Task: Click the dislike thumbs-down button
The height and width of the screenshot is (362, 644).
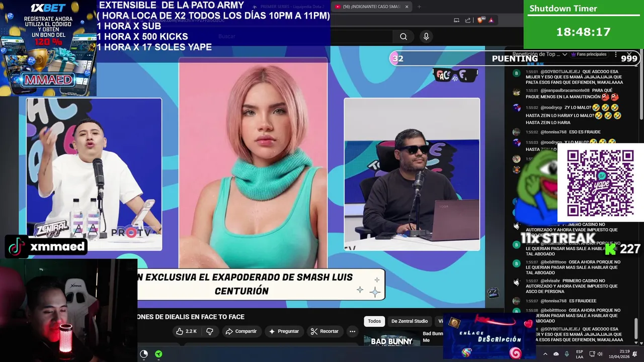Action: [210, 331]
